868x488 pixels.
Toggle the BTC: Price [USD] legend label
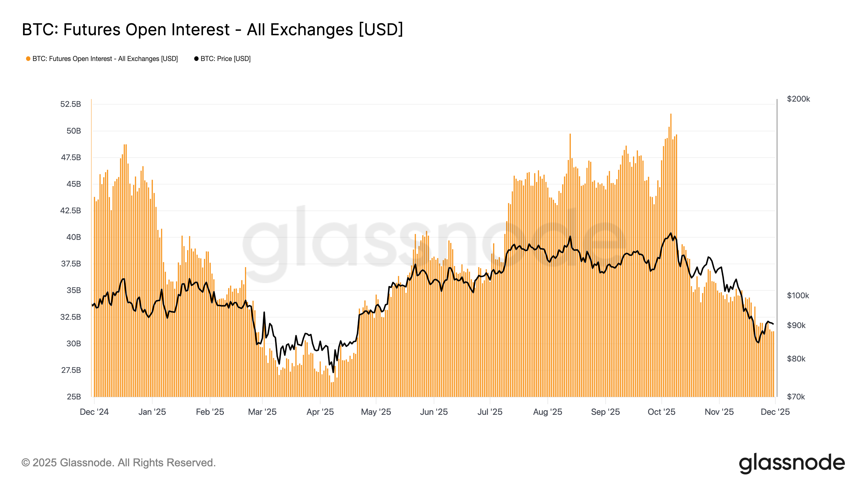pyautogui.click(x=225, y=59)
